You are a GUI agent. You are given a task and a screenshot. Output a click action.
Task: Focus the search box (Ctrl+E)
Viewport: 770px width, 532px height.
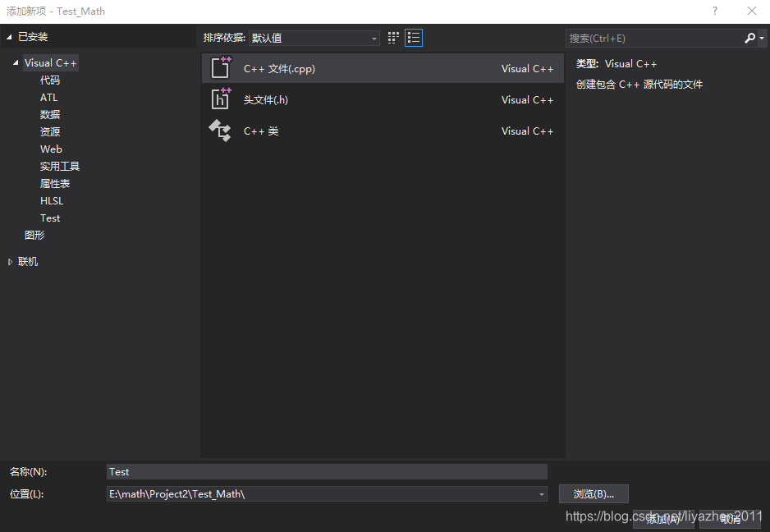(654, 38)
